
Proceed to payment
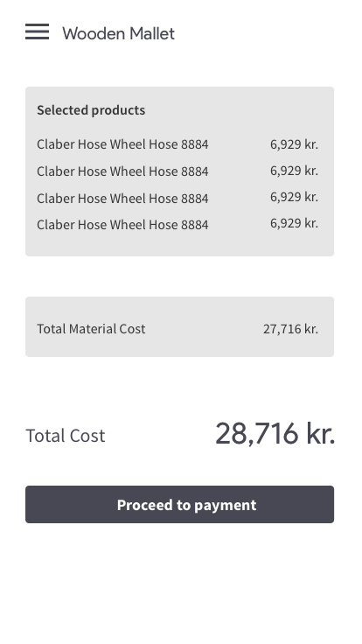(180, 504)
